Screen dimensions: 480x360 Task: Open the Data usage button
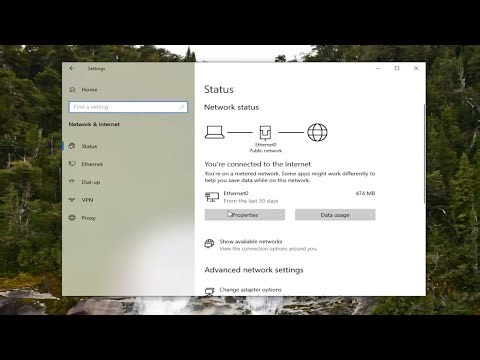(x=335, y=215)
